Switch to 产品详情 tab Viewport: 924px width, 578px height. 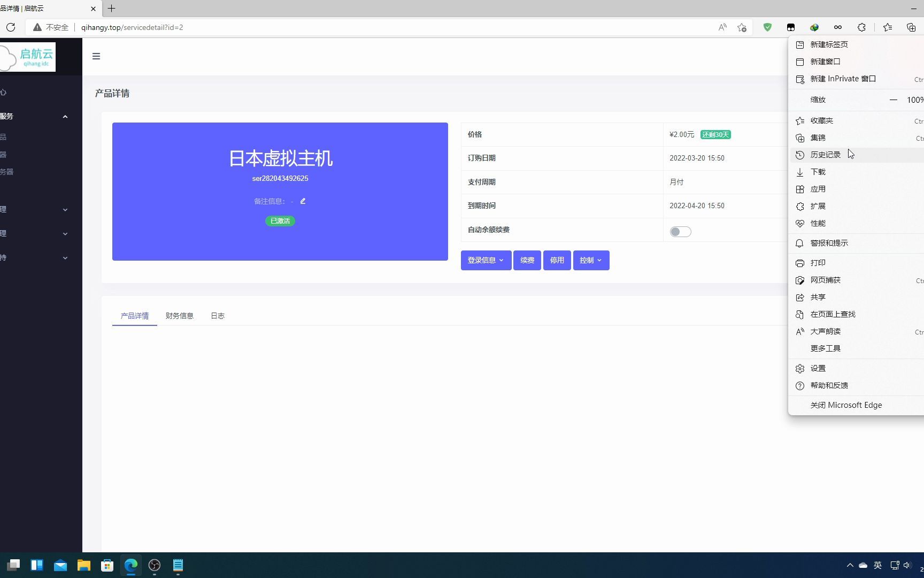click(x=135, y=316)
